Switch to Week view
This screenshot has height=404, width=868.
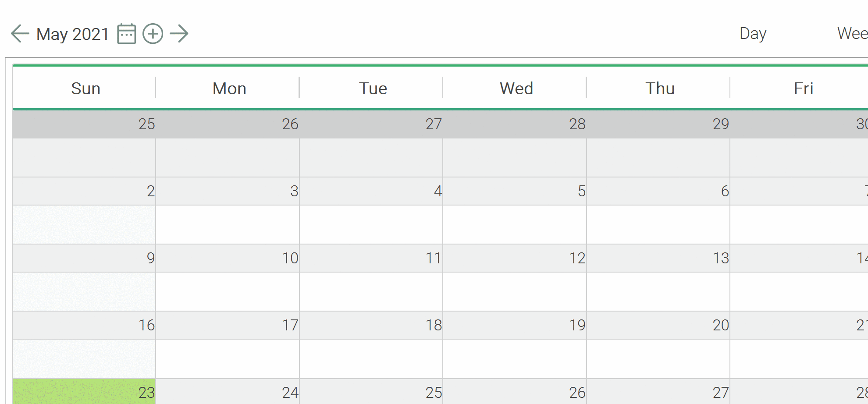point(852,34)
